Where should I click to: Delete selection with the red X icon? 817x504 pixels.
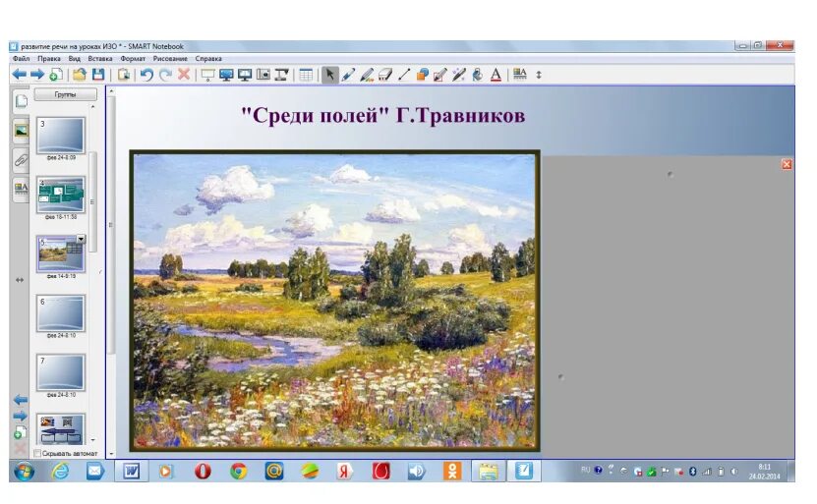click(x=184, y=75)
